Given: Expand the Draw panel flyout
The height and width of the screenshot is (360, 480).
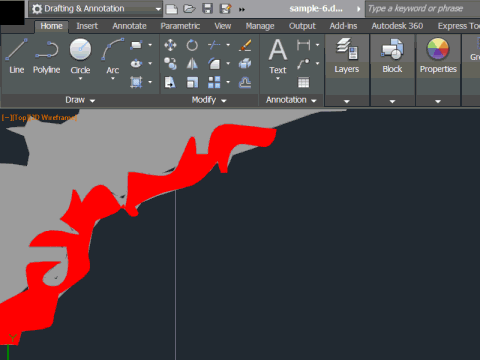Looking at the screenshot, I should (80, 100).
